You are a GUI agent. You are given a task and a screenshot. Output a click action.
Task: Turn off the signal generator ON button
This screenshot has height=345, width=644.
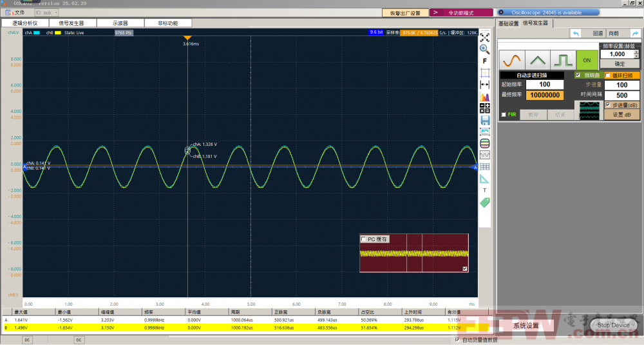pyautogui.click(x=587, y=61)
